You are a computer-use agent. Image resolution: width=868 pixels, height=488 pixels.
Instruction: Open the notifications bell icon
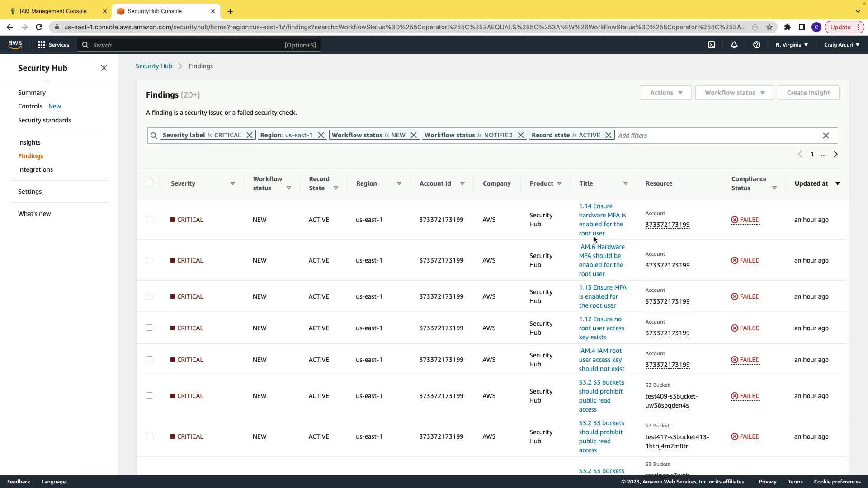click(734, 45)
